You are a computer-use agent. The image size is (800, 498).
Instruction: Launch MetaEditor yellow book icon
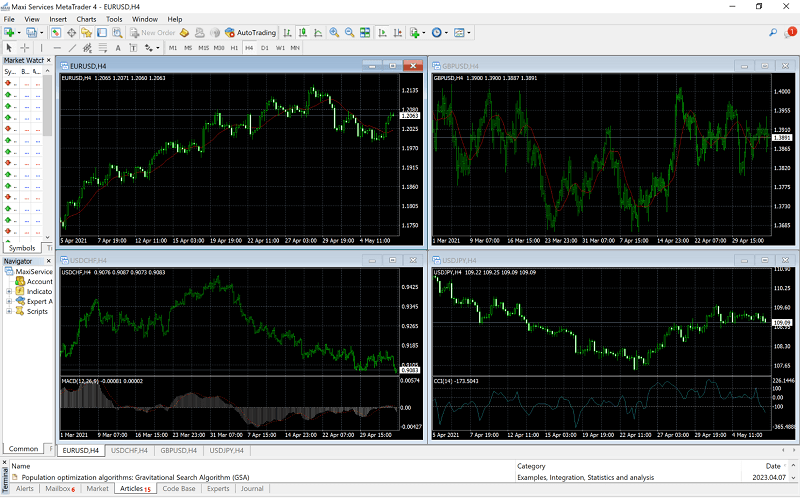pos(185,33)
